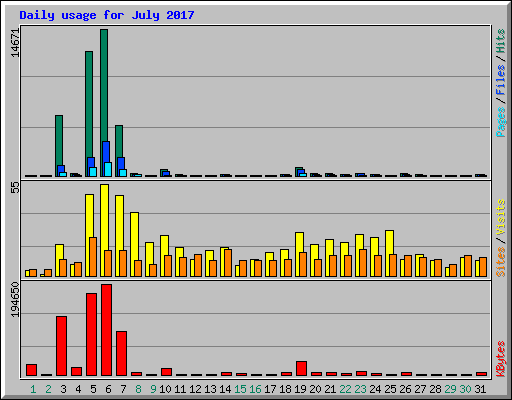The height and width of the screenshot is (400, 512).
Task: Click the day 14 axis label
Action: [x=225, y=389]
